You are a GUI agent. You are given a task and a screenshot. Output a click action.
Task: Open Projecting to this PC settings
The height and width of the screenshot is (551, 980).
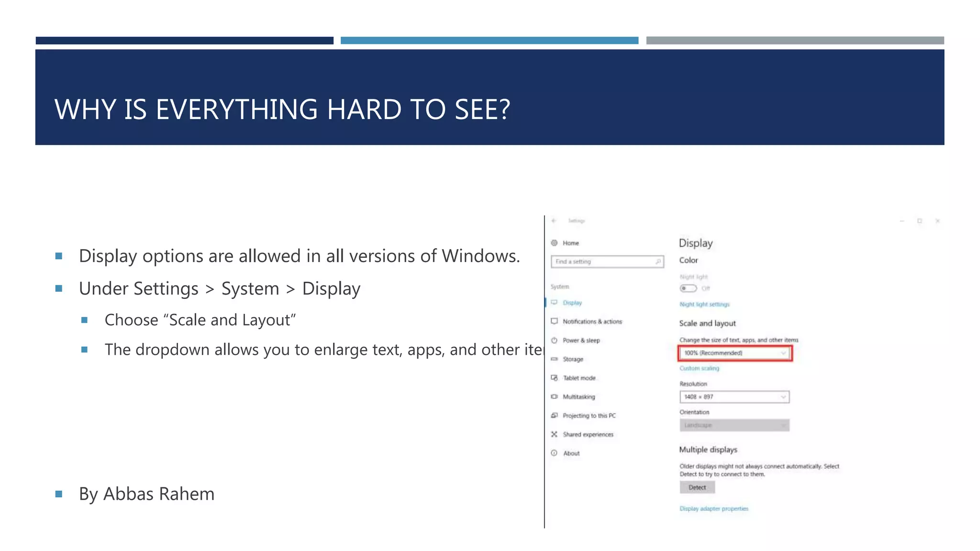point(590,416)
